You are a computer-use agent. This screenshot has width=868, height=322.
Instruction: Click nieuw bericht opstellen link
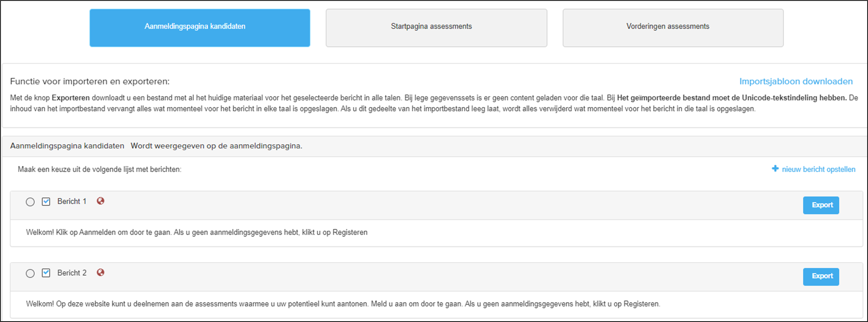point(819,169)
